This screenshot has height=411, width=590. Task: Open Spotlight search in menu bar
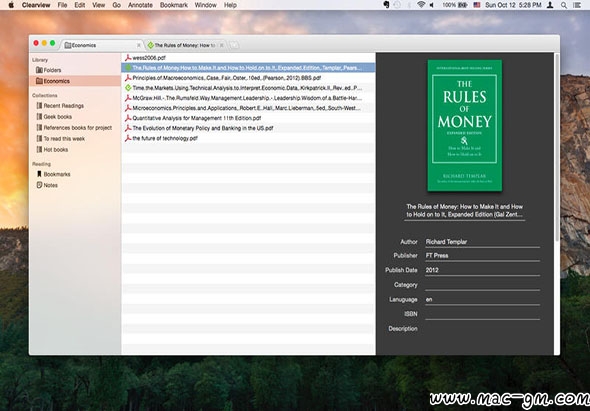click(564, 5)
